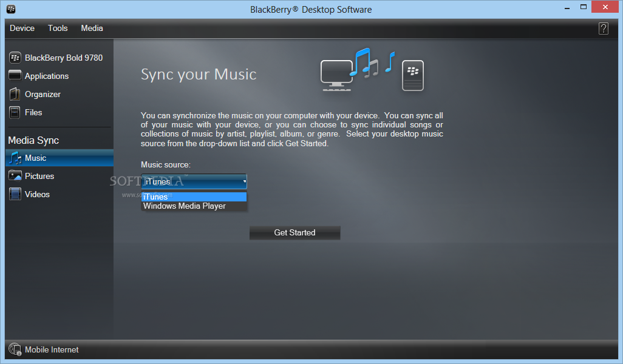The image size is (623, 364).
Task: Go to the Applications label in the sidebar
Action: pos(47,76)
